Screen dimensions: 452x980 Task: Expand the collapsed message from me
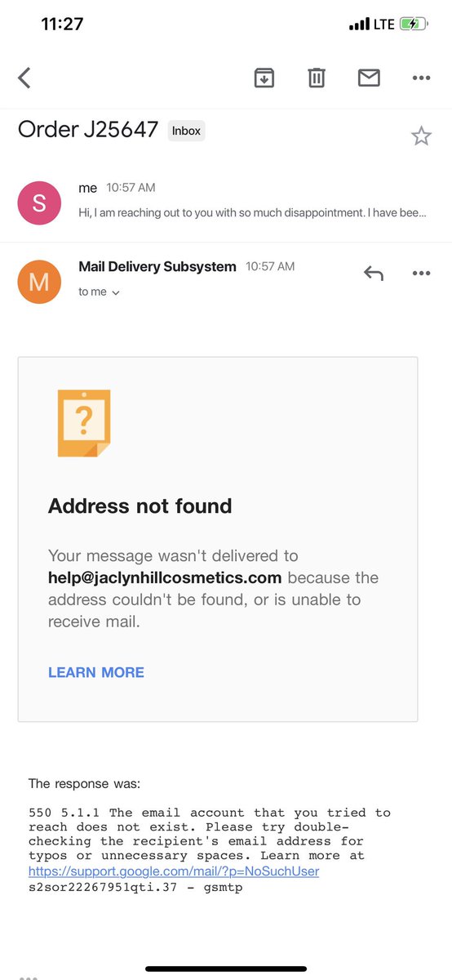(226, 202)
